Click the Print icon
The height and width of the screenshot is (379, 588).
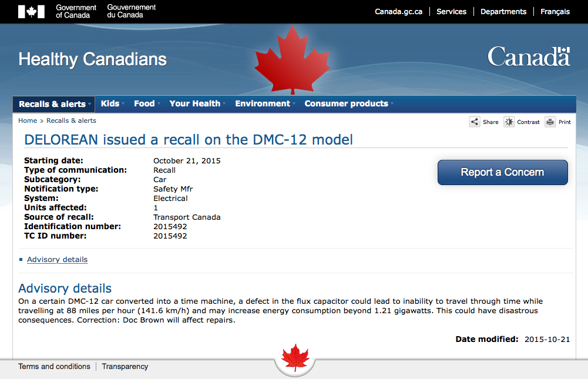tap(550, 122)
